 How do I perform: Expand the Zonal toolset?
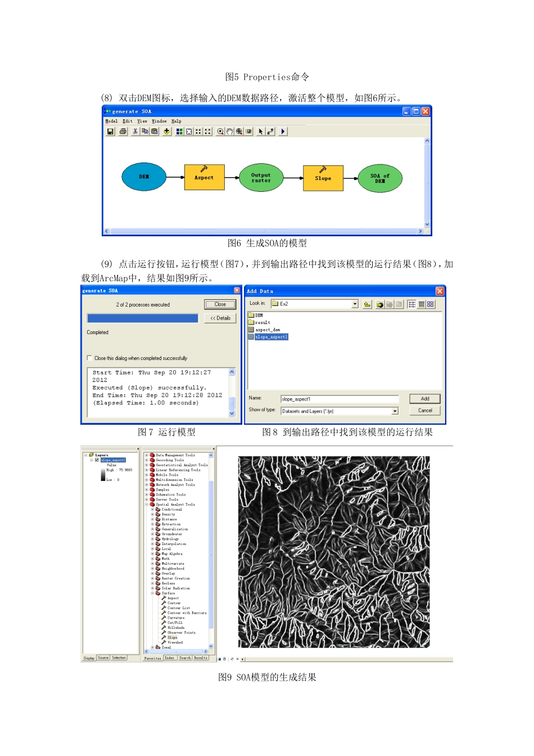coord(152,647)
